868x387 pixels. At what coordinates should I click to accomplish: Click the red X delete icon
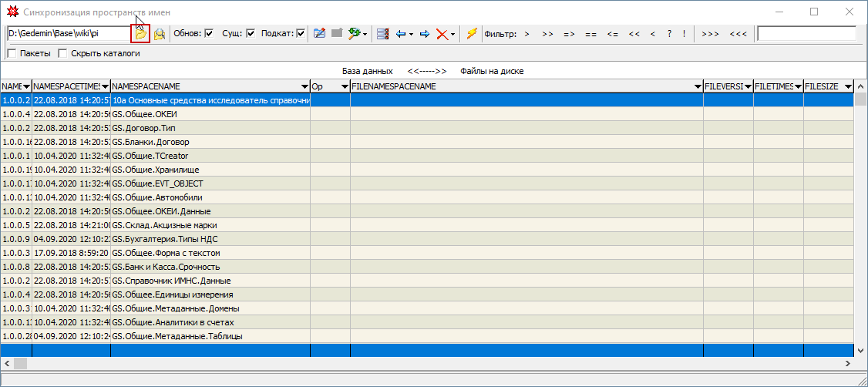442,34
